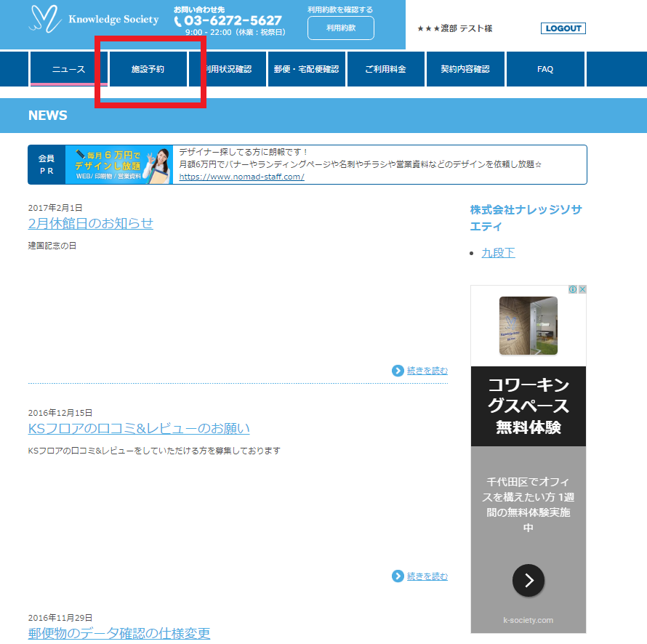Click the arrow icon beside the first 続きを読む
This screenshot has height=644, width=647.
click(x=398, y=371)
